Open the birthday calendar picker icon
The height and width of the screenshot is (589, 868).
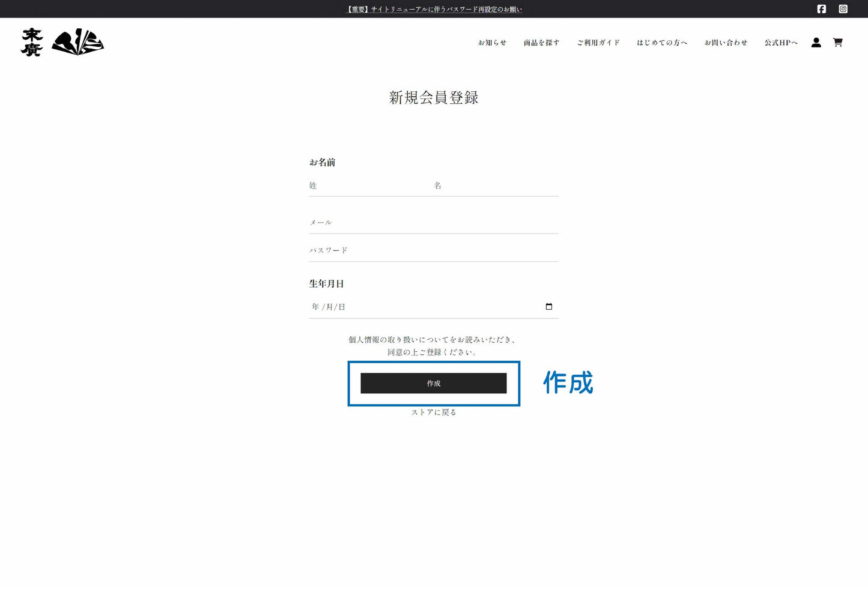(x=548, y=307)
